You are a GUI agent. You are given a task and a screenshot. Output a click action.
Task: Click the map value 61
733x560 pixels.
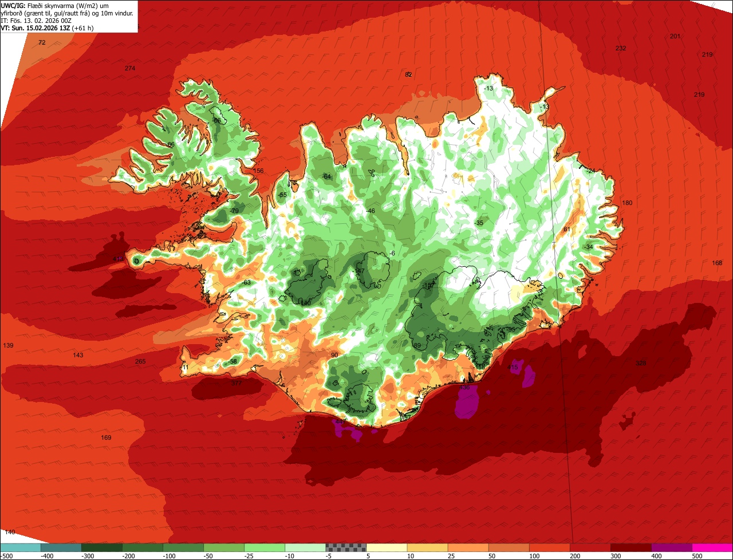pos(567,229)
